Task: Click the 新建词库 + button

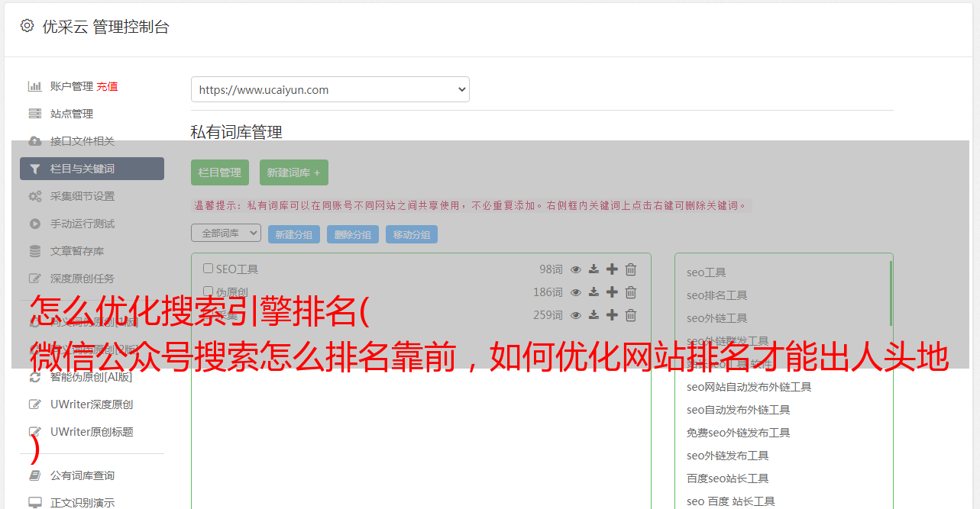Action: click(293, 172)
